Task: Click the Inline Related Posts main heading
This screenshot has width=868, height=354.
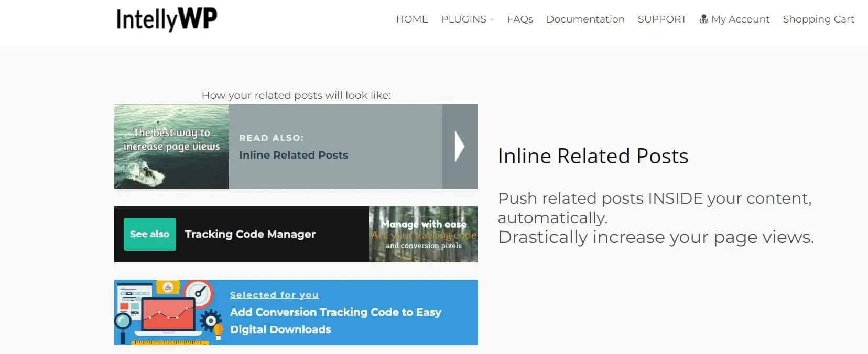Action: 593,156
